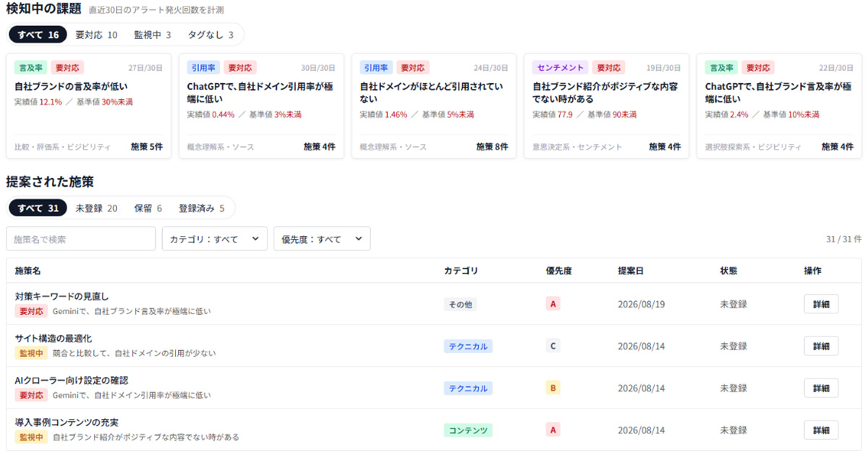Click the 27日/30日 alert count
The image size is (868, 453).
(x=145, y=68)
